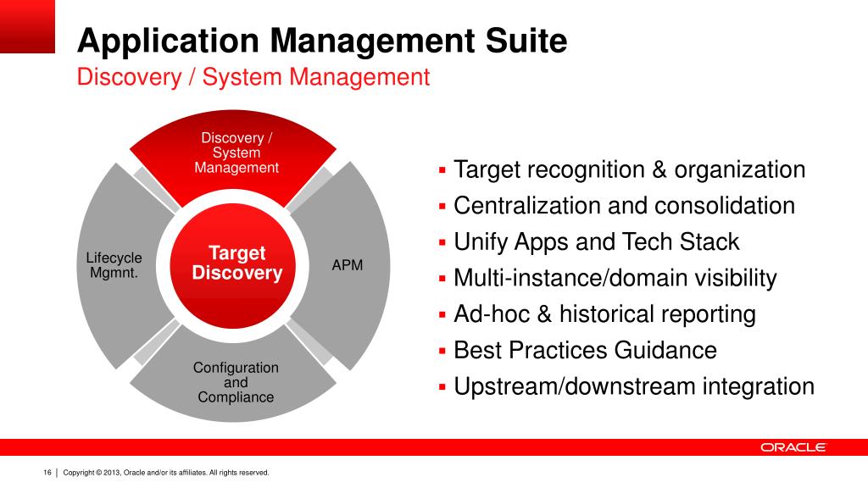The width and height of the screenshot is (868, 488).
Task: Select the Oracle 2013 copyright notice
Action: (166, 473)
